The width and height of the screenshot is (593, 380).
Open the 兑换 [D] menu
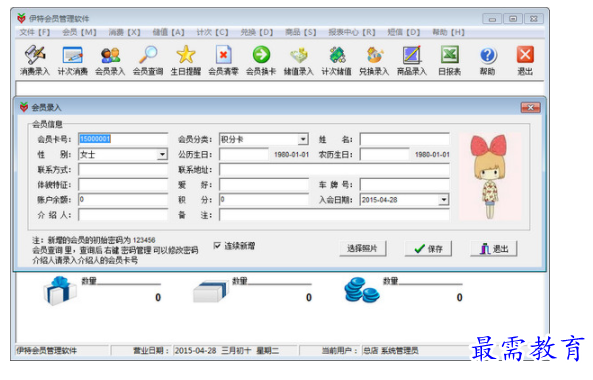(x=256, y=32)
